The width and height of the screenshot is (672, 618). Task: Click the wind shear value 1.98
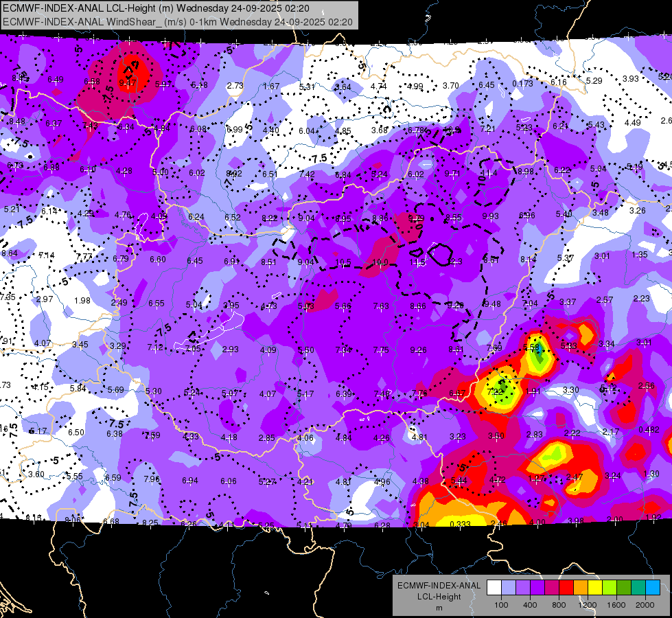tap(82, 300)
